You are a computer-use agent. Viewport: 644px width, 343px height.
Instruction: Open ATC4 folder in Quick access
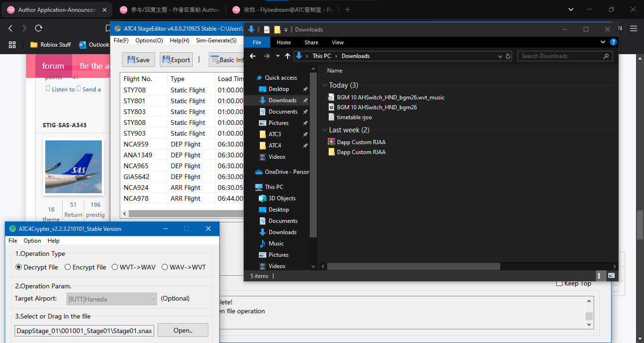pyautogui.click(x=275, y=146)
